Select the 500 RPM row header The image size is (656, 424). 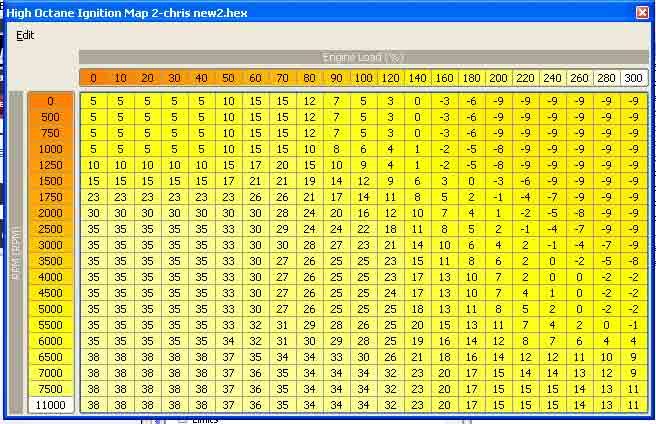click(x=51, y=117)
